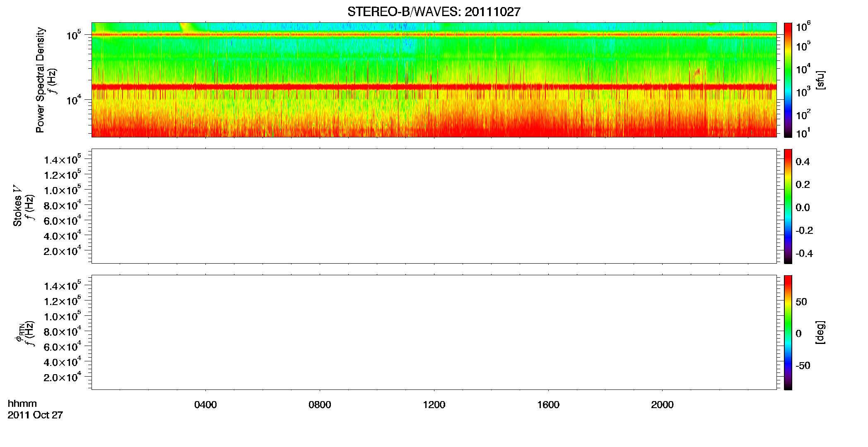Click the empty Stokes V plot panel
Image resolution: width=868 pixels, height=447 pixels.
tap(434, 206)
